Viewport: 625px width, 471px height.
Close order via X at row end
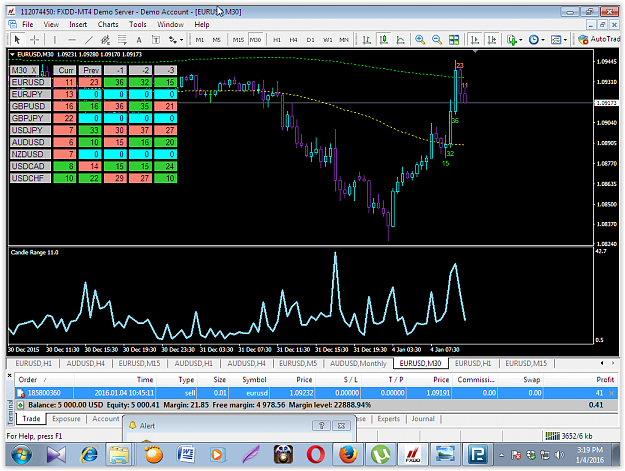(x=611, y=393)
